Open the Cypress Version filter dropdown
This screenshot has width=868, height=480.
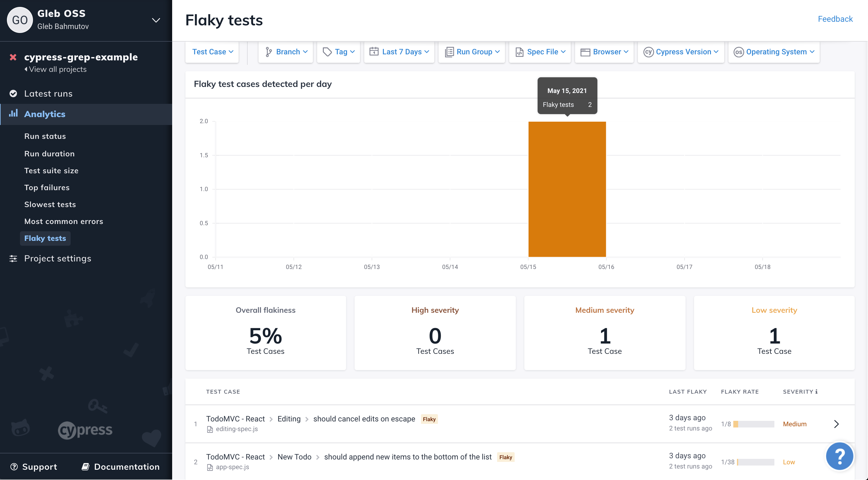[x=681, y=52]
